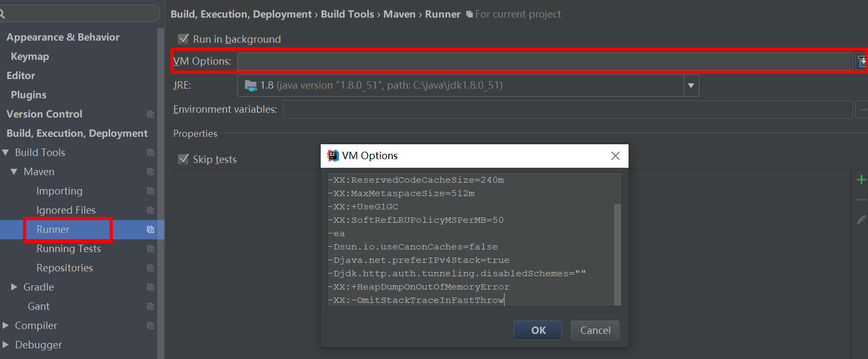Click project-level icon next to Repositories
The image size is (868, 359).
coord(150,268)
